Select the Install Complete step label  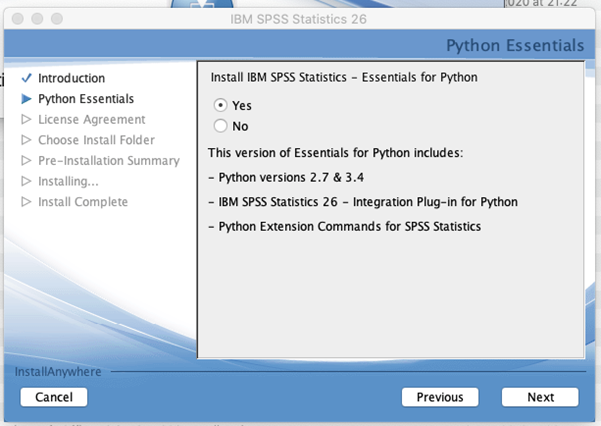[83, 202]
